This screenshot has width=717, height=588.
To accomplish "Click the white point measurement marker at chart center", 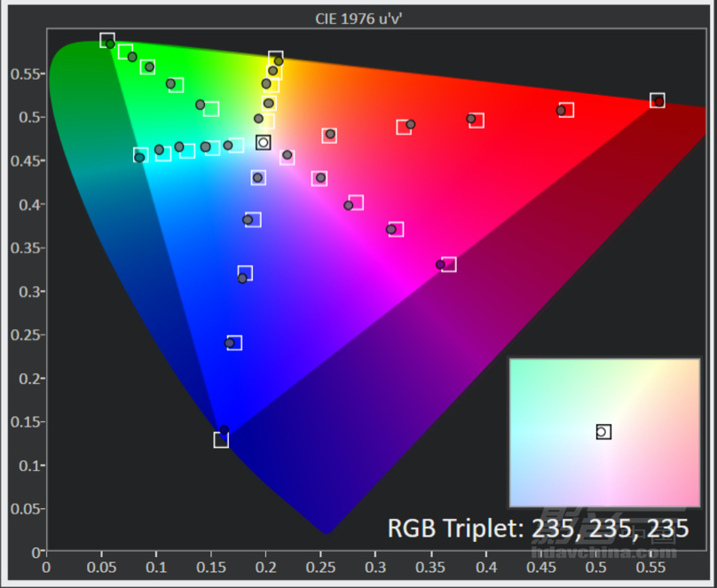I will click(x=263, y=143).
